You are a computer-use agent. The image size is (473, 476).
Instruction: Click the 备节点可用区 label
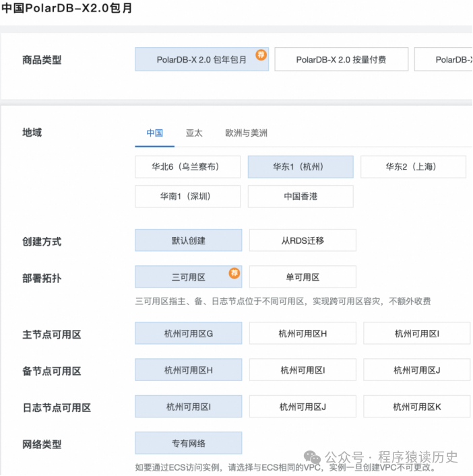click(x=52, y=371)
